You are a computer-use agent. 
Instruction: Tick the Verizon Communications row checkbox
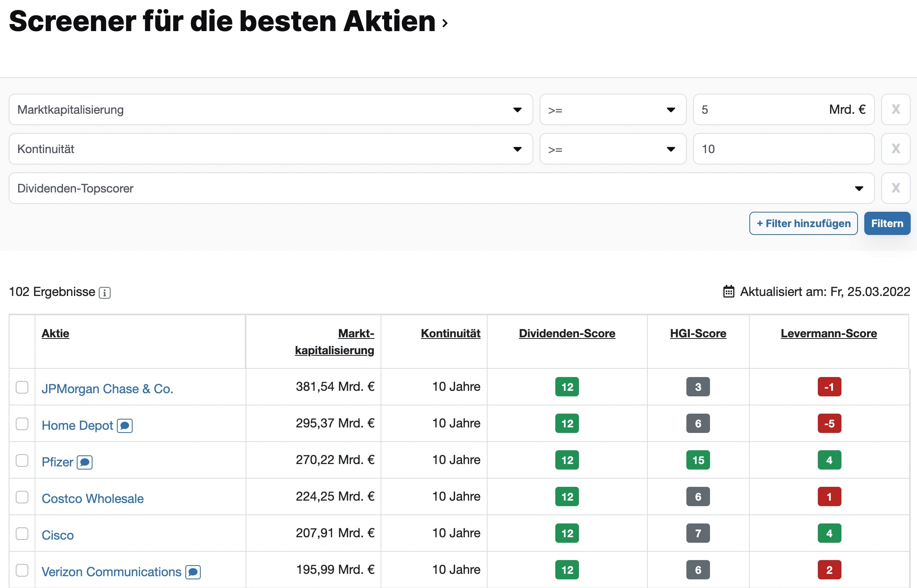click(22, 570)
